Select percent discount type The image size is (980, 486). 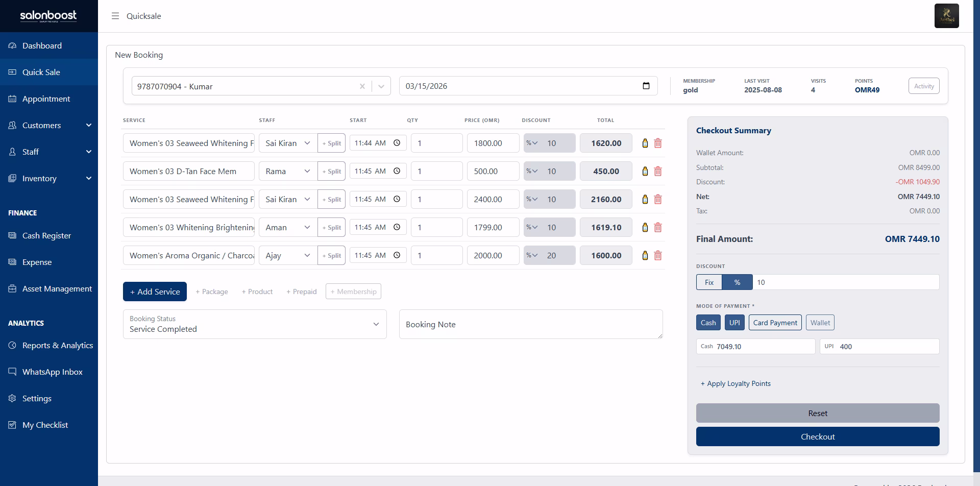pos(737,282)
